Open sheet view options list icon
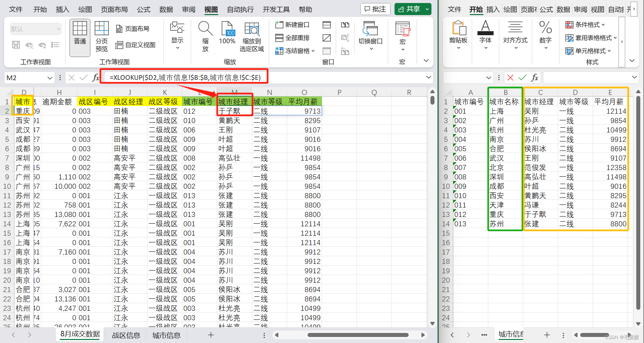This screenshot has height=343, width=644. pos(55,45)
